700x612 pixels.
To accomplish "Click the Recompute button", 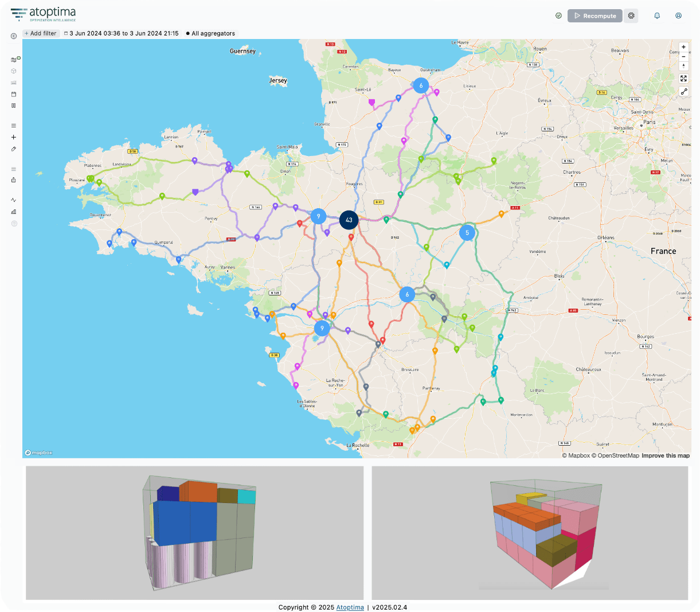I will [x=595, y=16].
